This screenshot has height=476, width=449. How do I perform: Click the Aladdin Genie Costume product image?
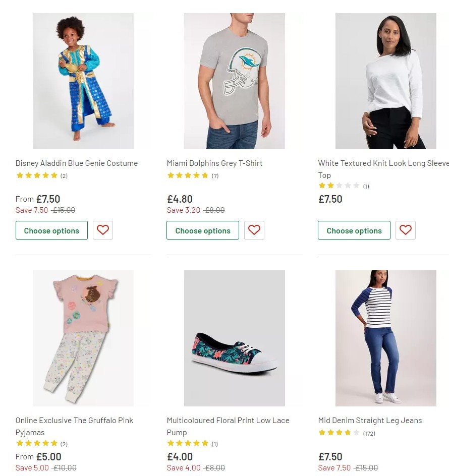(x=83, y=81)
